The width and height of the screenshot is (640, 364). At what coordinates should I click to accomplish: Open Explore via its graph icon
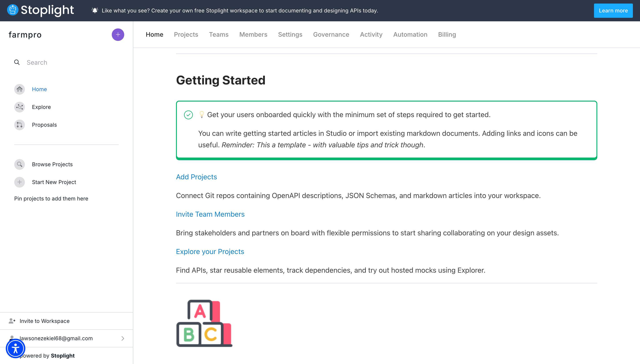pyautogui.click(x=20, y=107)
